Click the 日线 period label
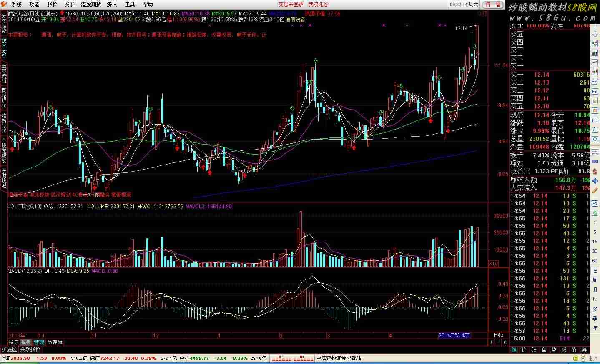600x364 pixels. click(498, 335)
